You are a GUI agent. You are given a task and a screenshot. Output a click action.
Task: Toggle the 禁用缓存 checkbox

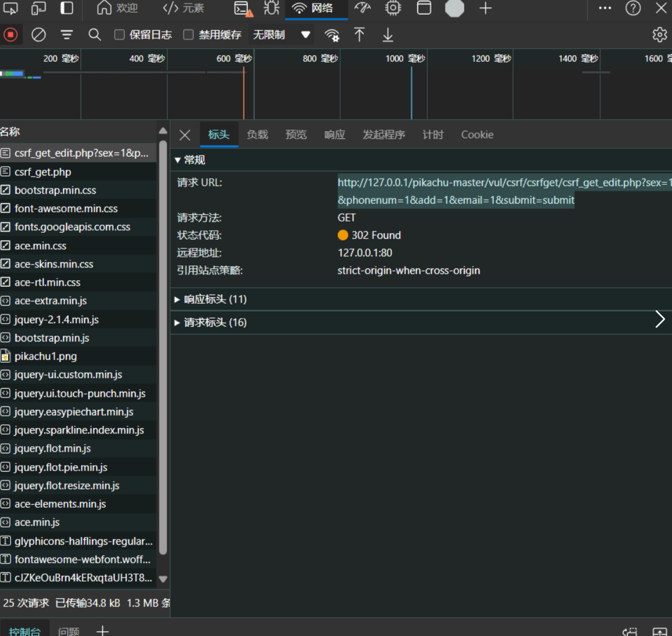coord(188,35)
